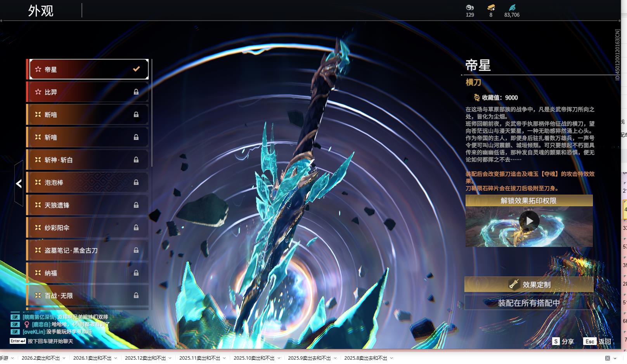Click the lock icon on 泡泡棒 entry
Viewport: 627px width, 364px height.
click(136, 182)
